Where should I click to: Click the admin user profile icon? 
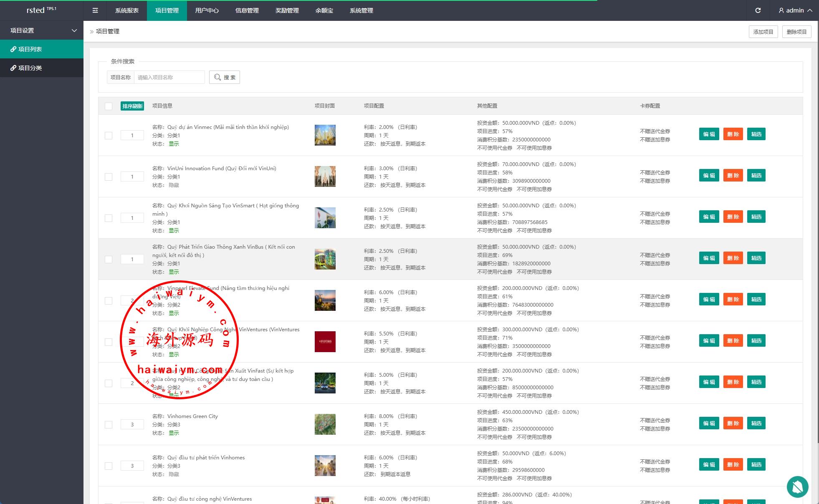click(x=781, y=10)
